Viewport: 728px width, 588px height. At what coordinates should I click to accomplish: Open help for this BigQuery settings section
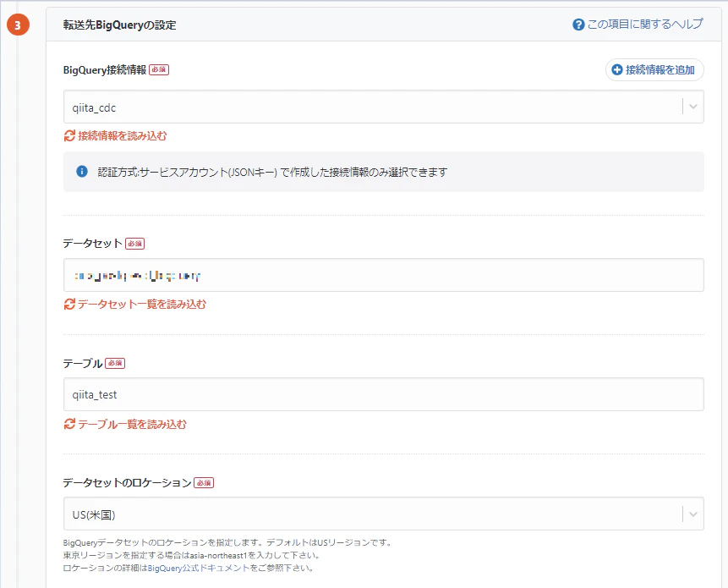[x=638, y=25]
